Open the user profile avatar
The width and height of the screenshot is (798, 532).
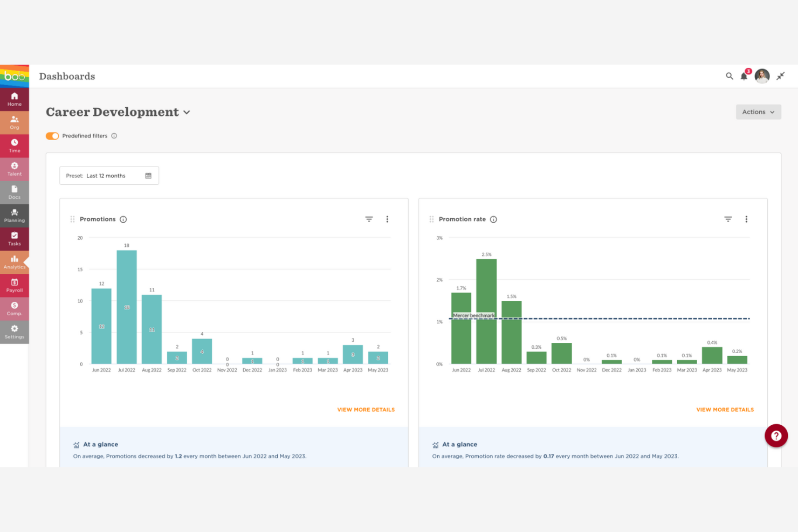click(x=762, y=76)
